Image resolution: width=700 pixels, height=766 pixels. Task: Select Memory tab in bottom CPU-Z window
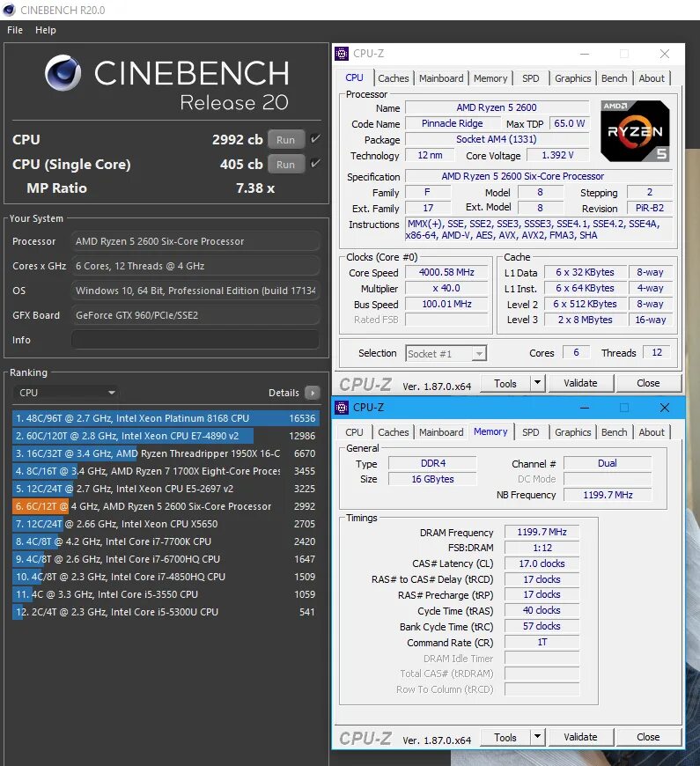(x=490, y=431)
